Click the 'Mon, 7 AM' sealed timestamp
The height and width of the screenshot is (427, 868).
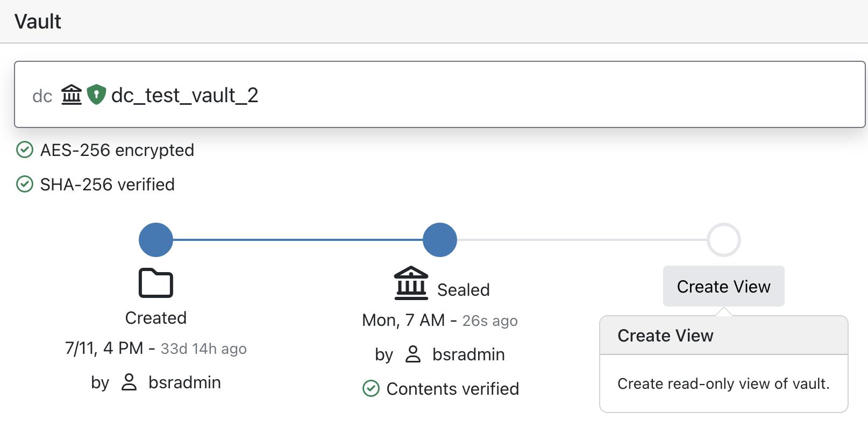(x=403, y=321)
